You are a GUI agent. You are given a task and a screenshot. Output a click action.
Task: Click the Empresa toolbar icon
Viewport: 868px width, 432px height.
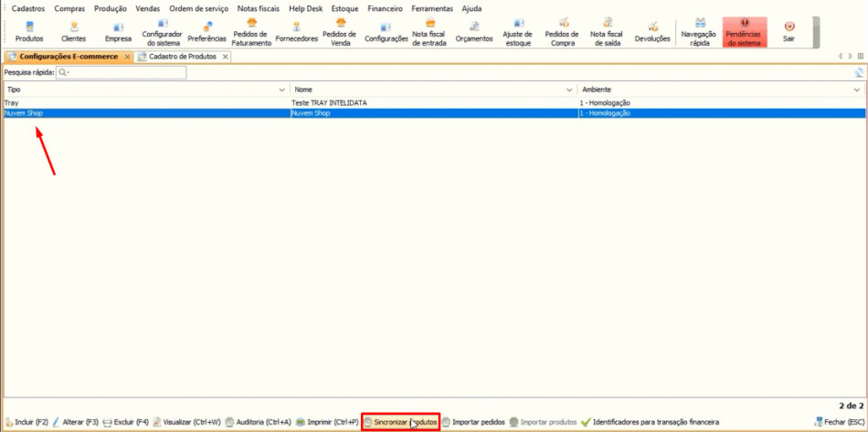(118, 32)
